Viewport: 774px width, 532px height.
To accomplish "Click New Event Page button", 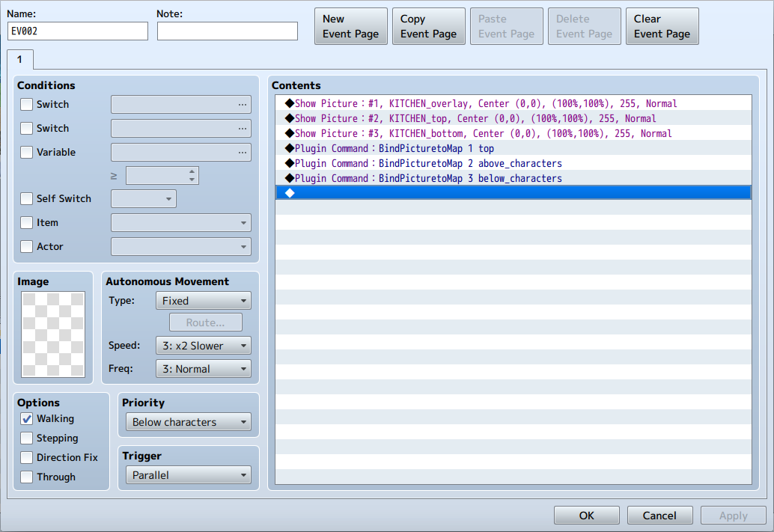I will (x=351, y=26).
